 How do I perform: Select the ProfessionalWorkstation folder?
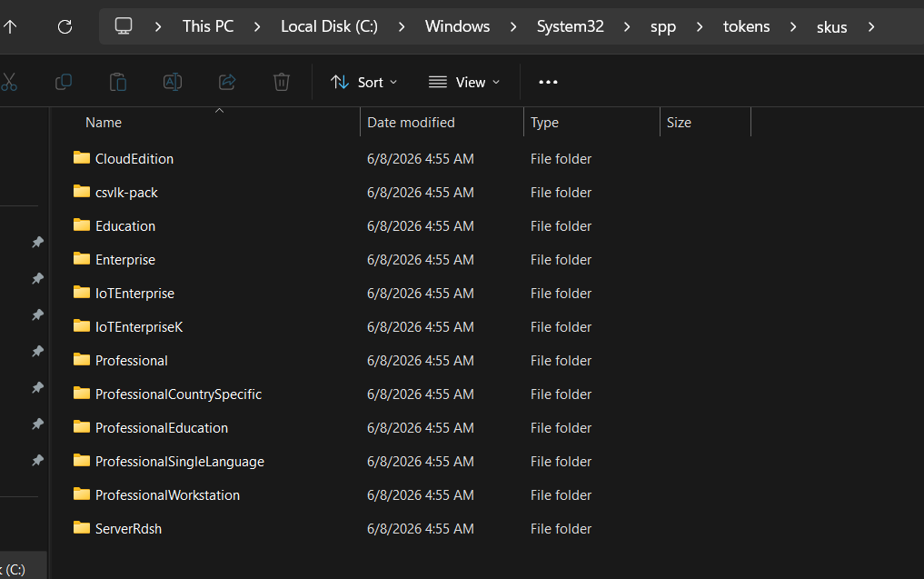pyautogui.click(x=167, y=494)
